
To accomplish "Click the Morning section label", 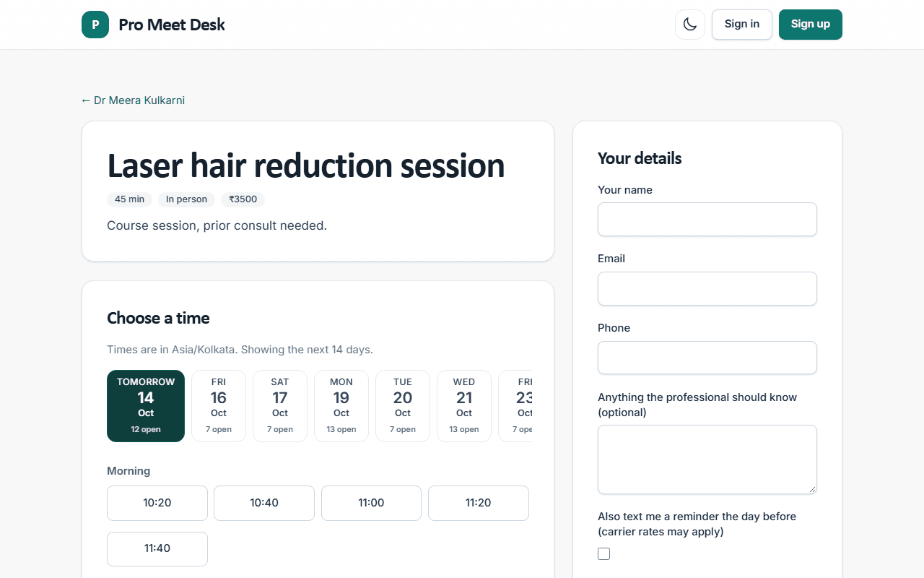I will (128, 471).
